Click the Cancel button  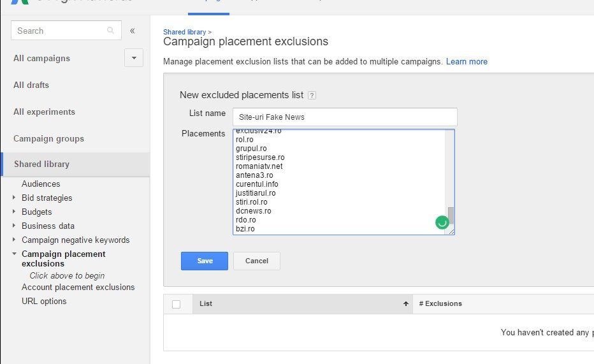(257, 261)
